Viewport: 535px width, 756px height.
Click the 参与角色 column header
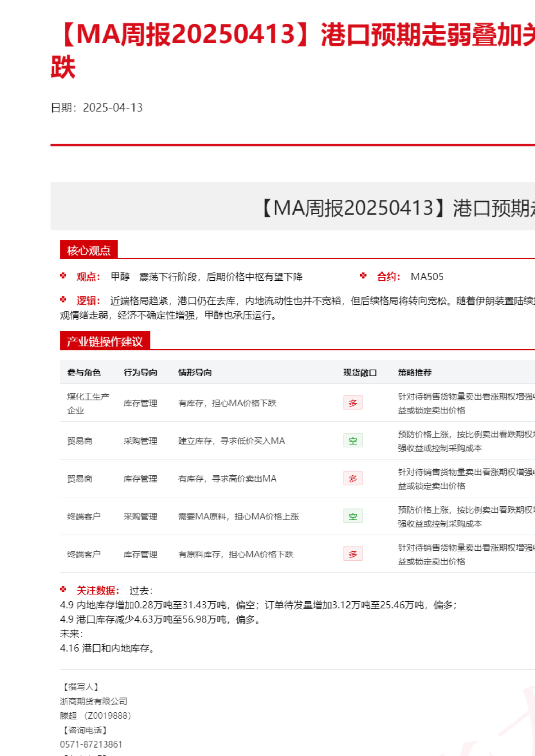pos(84,373)
